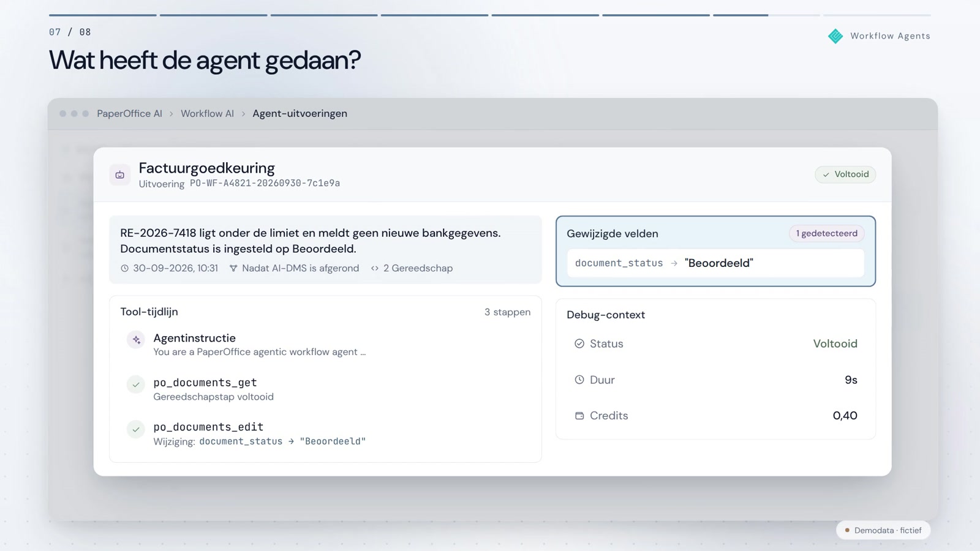Screen dimensions: 980x551
Task: Click the 1 gedetecteerd badge
Action: click(x=827, y=233)
